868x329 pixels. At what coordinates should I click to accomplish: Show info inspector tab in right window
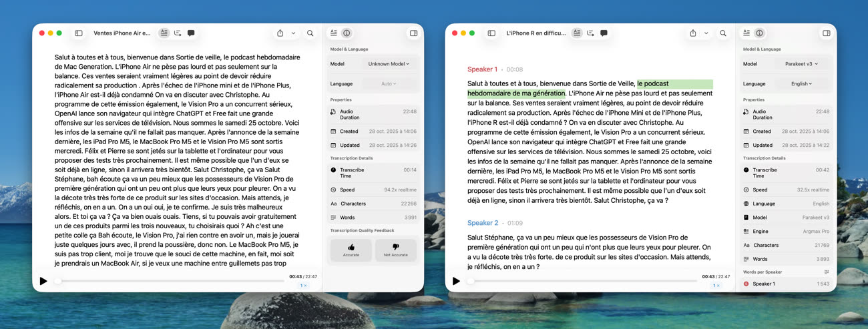[759, 33]
